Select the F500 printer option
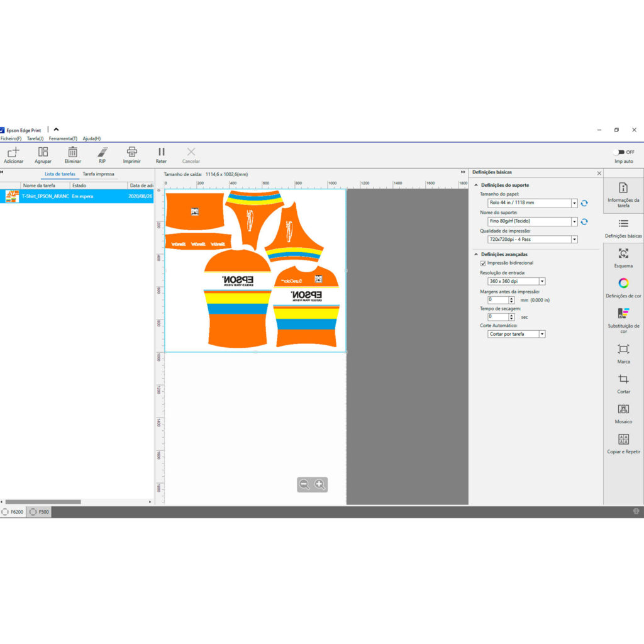The height and width of the screenshot is (644, 644). pyautogui.click(x=40, y=512)
